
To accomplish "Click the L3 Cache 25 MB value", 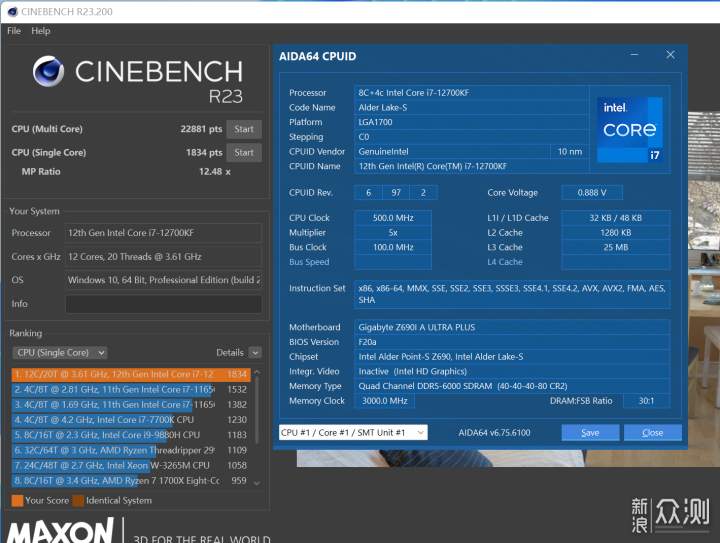I will tap(616, 247).
